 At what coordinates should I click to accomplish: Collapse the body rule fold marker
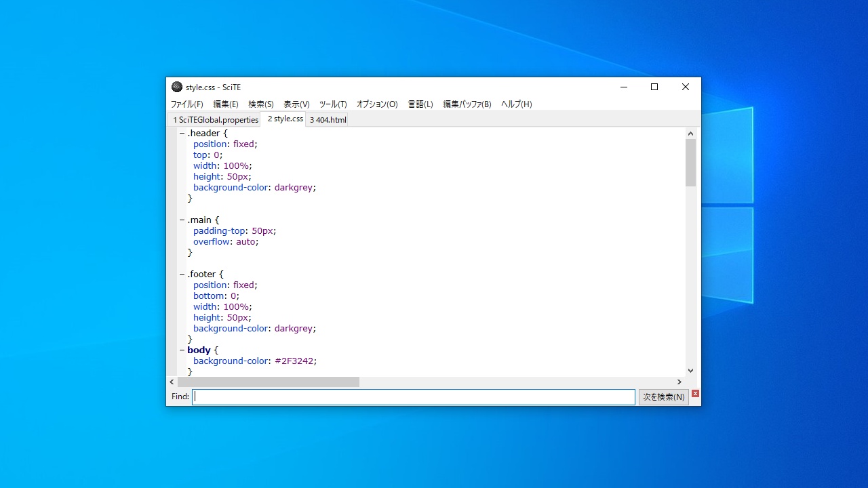(182, 350)
